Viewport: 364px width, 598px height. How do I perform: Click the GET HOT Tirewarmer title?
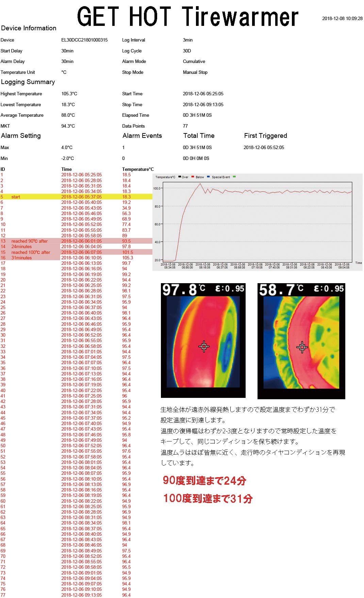(x=188, y=17)
